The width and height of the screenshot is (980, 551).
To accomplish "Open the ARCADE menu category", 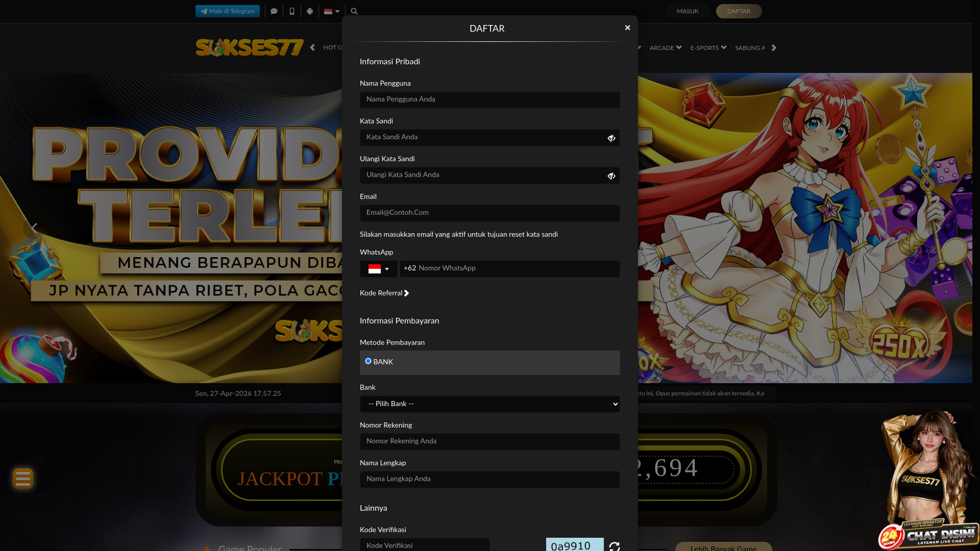I will [665, 48].
